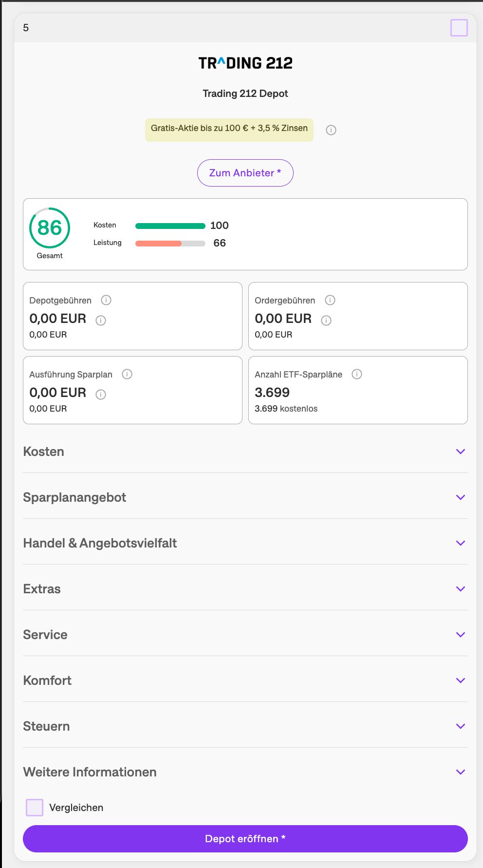
Task: Expand the Handel & Angebotsvielfalt section
Action: pos(245,543)
